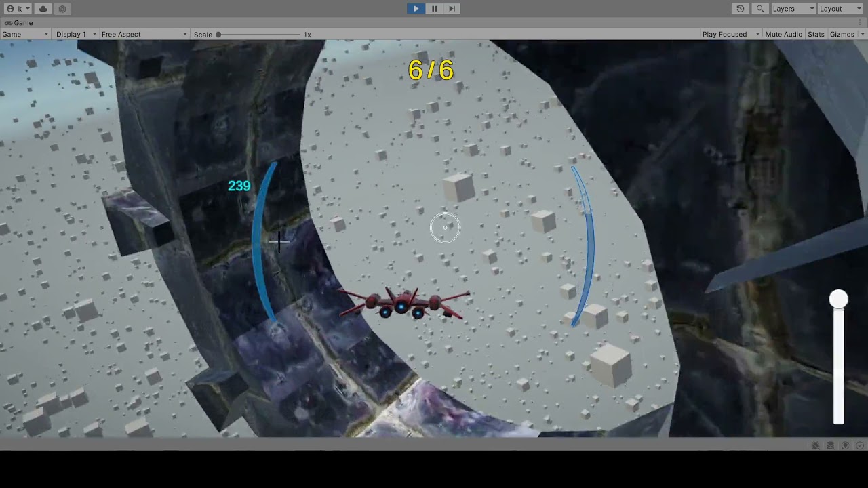
Task: Click the Pause button
Action: coord(434,9)
